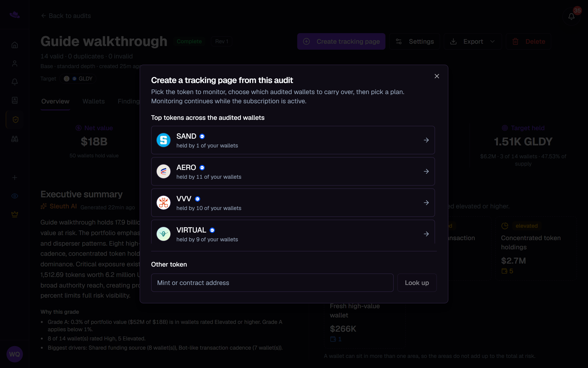Open Concentrated token holdings card
588x368 pixels.
[x=536, y=248]
